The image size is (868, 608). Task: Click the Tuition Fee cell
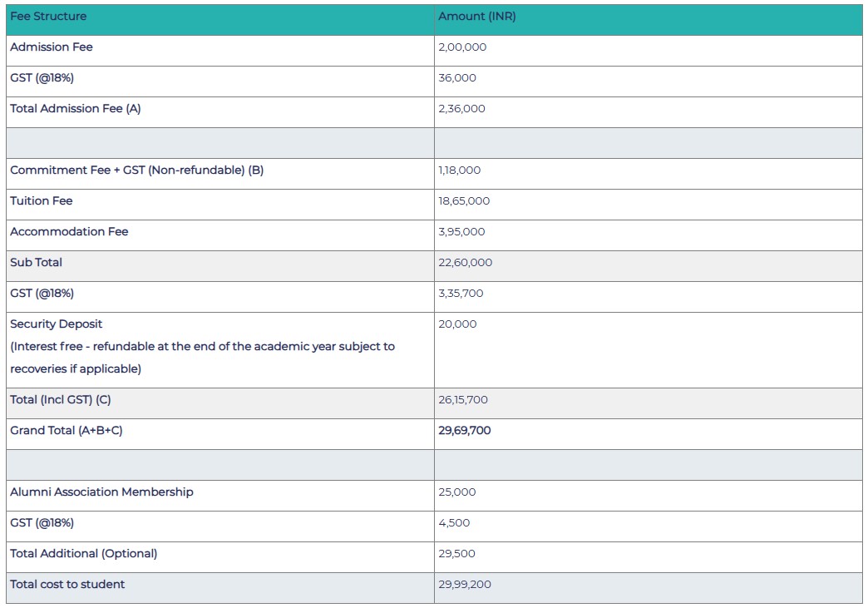39,201
